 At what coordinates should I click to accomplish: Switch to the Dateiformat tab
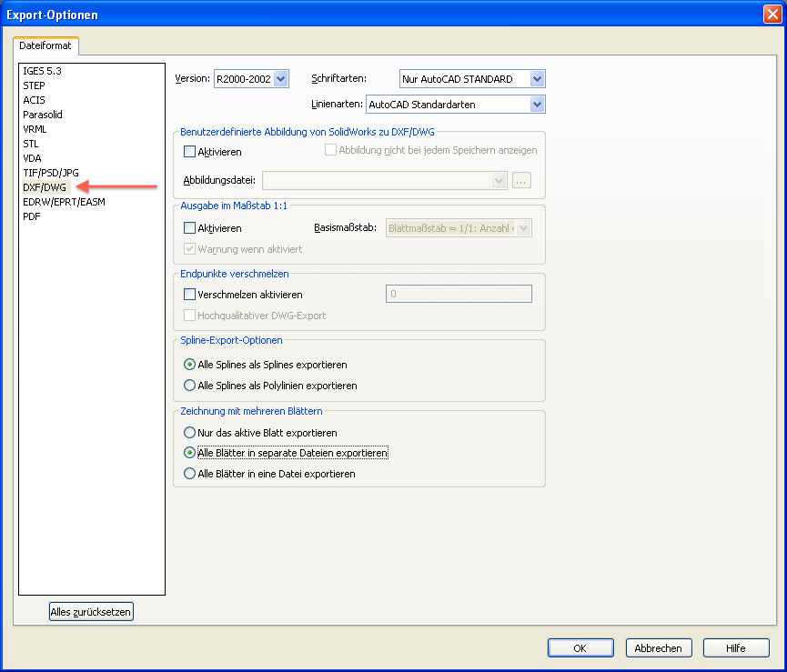(x=46, y=44)
